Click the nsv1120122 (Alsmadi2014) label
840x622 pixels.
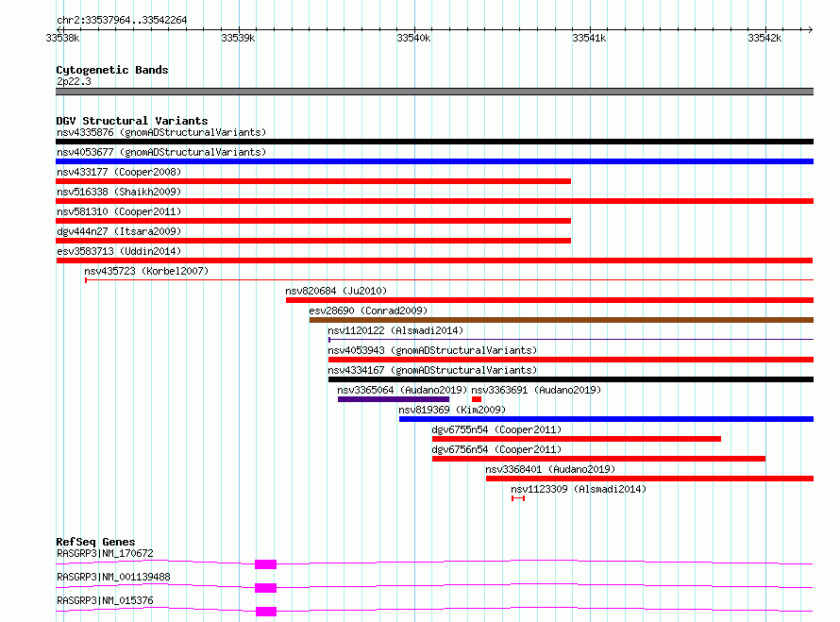(395, 330)
